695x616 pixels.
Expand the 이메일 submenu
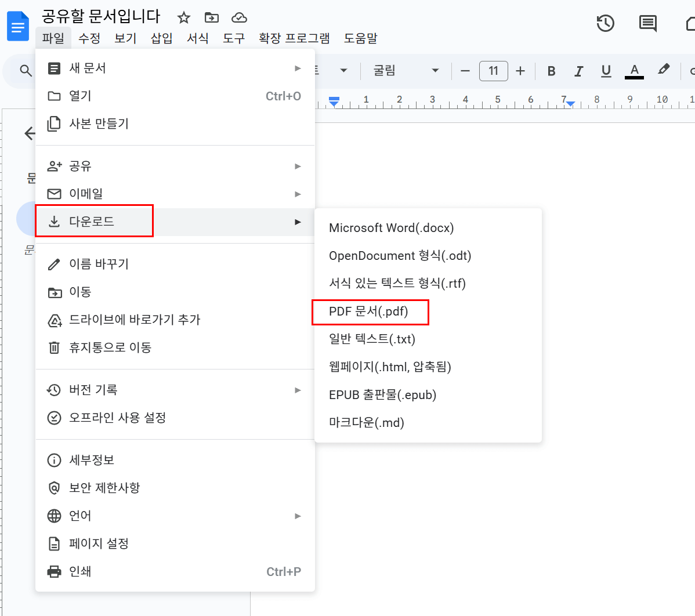pos(175,194)
